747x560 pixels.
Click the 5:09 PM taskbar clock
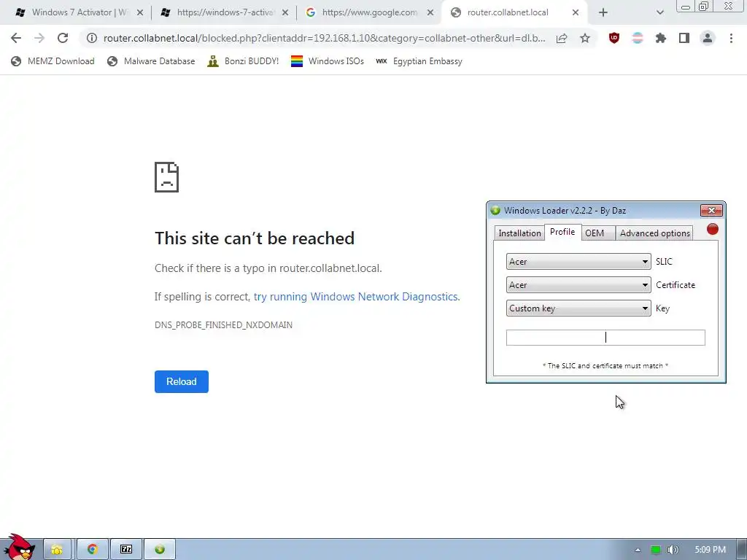[x=710, y=550]
